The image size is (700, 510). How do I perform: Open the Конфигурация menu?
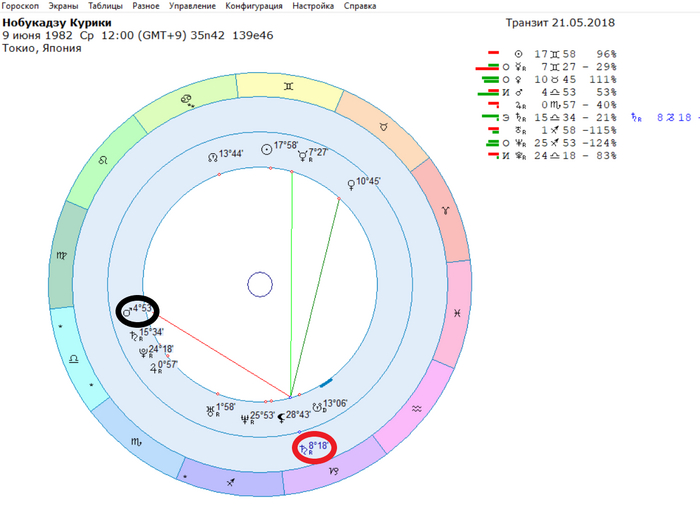[254, 6]
